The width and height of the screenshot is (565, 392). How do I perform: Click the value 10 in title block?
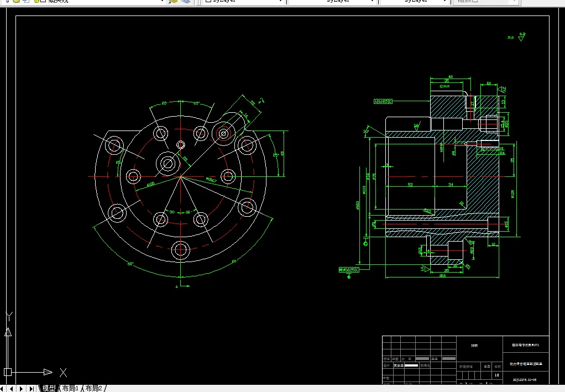click(497, 375)
